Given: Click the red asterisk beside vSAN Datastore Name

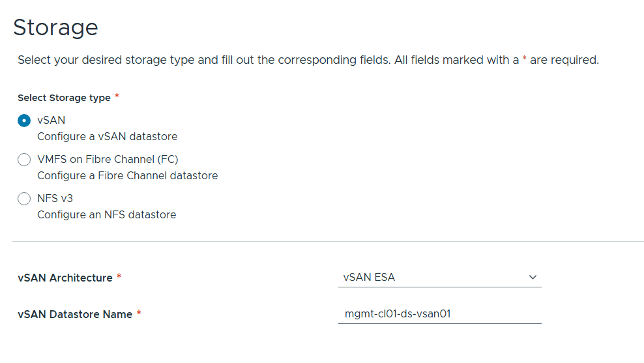Looking at the screenshot, I should coord(139,313).
